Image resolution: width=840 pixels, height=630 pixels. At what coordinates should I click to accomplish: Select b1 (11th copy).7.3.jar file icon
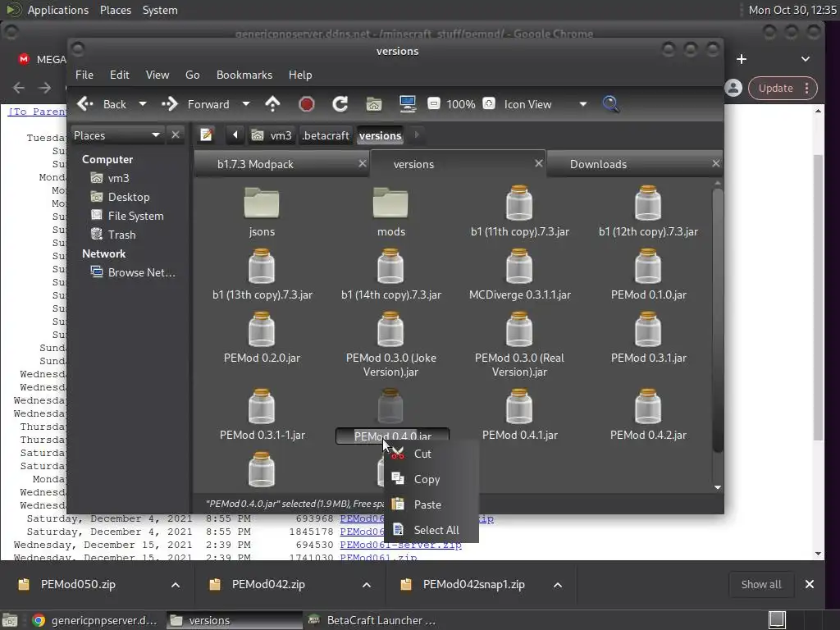pyautogui.click(x=519, y=203)
